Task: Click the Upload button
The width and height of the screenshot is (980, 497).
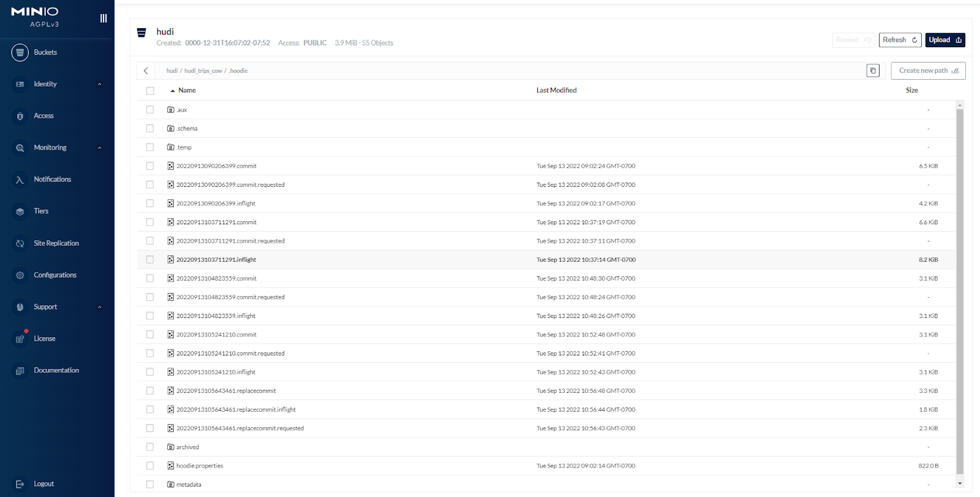Action: pyautogui.click(x=945, y=40)
